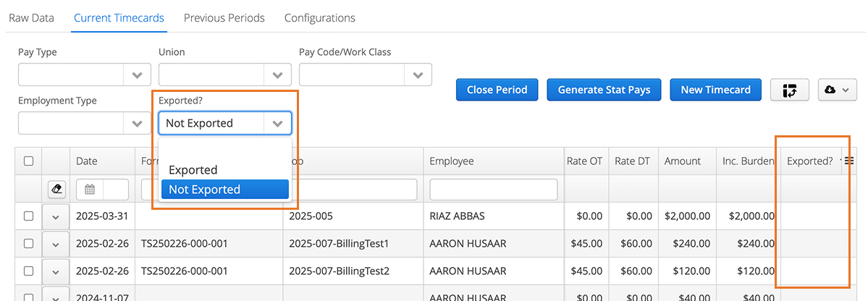The image size is (868, 301).
Task: Collapse the Exported? dropdown arrow
Action: point(277,124)
